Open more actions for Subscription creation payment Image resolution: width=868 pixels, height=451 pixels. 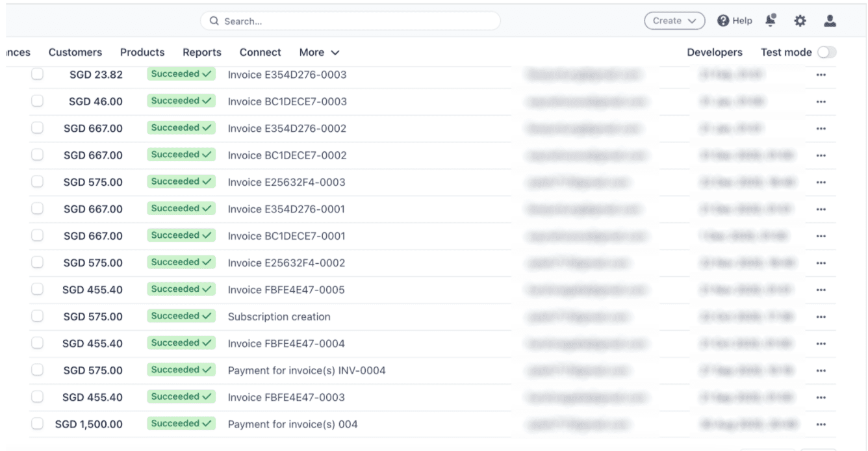tap(821, 317)
